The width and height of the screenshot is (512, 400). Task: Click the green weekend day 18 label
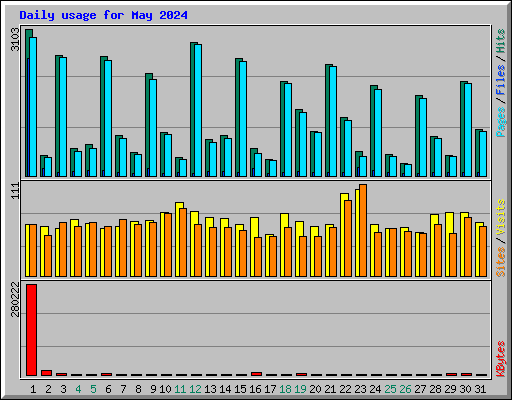(285, 389)
